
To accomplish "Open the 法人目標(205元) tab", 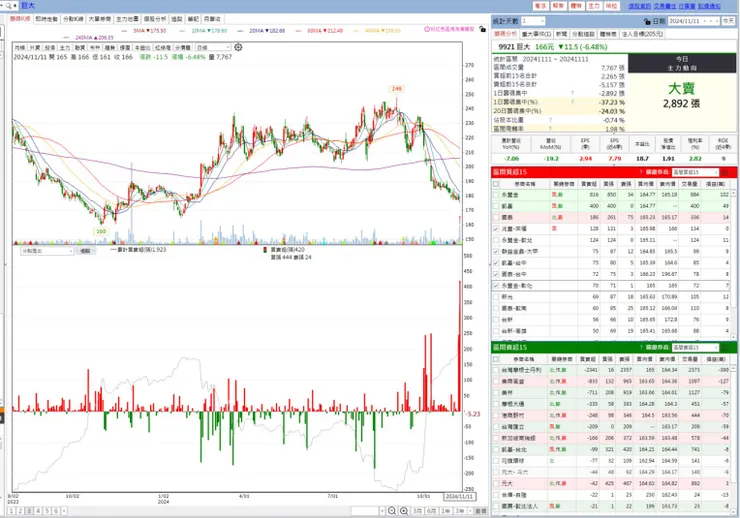I will point(642,34).
